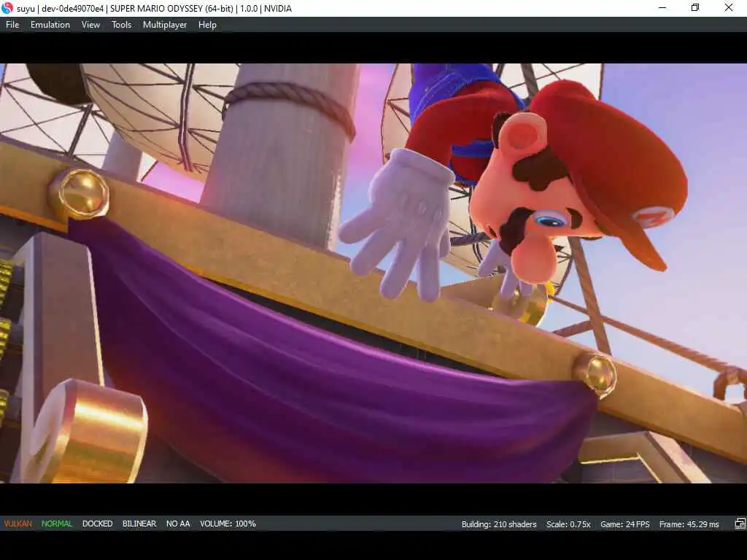Click the Building: 210 shaders status text
Viewport: 747px width, 560px height.
[499, 524]
